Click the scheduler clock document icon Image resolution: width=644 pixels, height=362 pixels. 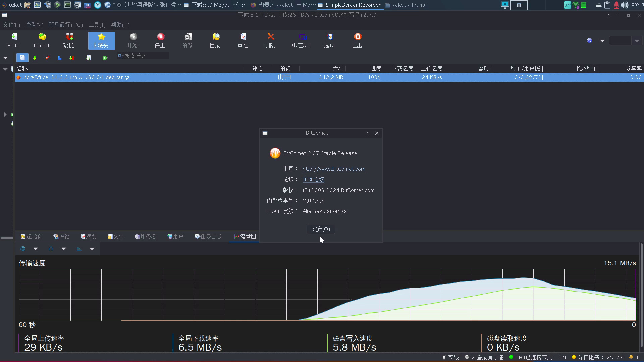[89, 58]
